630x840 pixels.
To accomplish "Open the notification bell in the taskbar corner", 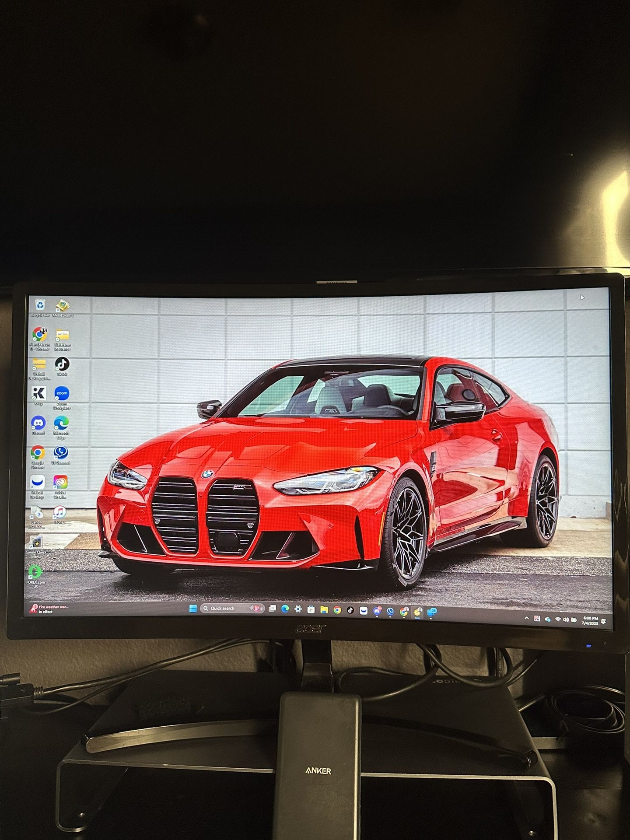I will coord(604,621).
